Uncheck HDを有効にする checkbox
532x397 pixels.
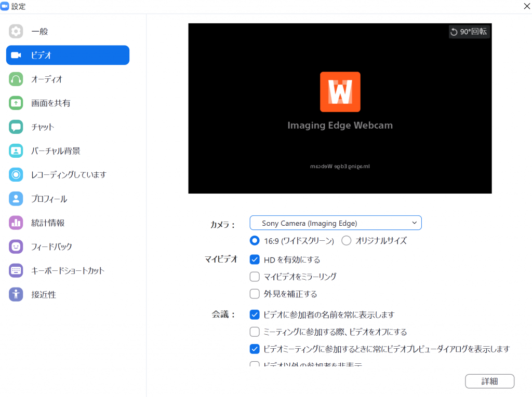[x=255, y=259]
